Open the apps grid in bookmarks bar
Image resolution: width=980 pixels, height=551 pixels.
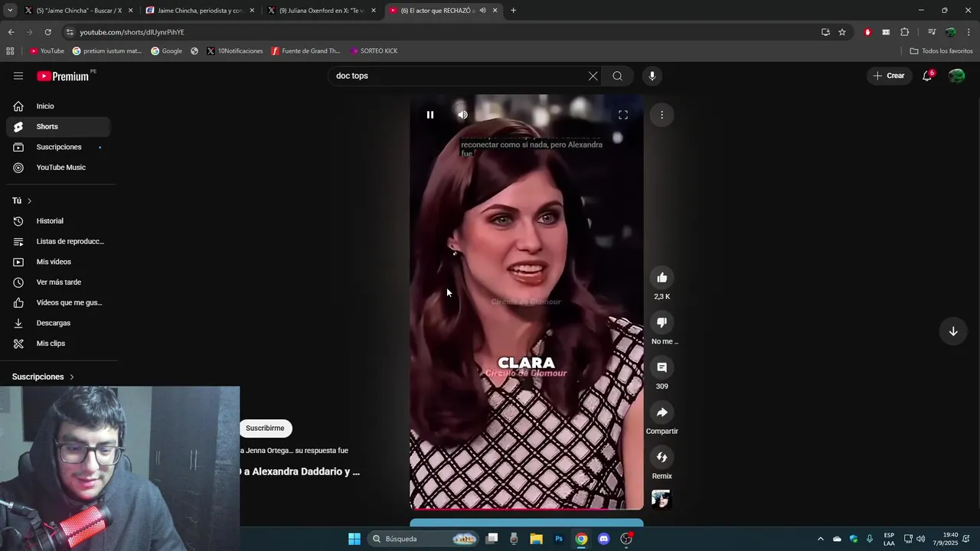pyautogui.click(x=10, y=51)
